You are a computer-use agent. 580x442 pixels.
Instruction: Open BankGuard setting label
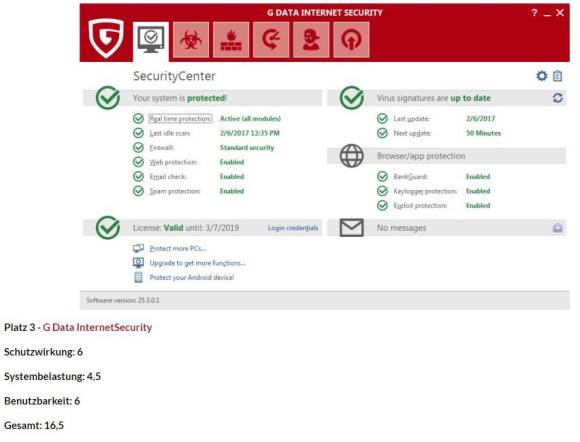[x=411, y=176]
